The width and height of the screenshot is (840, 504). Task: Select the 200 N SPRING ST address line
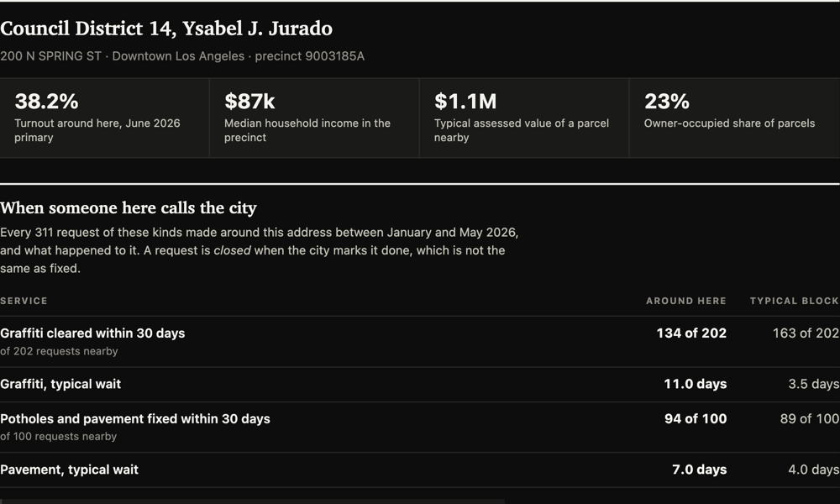coord(182,56)
